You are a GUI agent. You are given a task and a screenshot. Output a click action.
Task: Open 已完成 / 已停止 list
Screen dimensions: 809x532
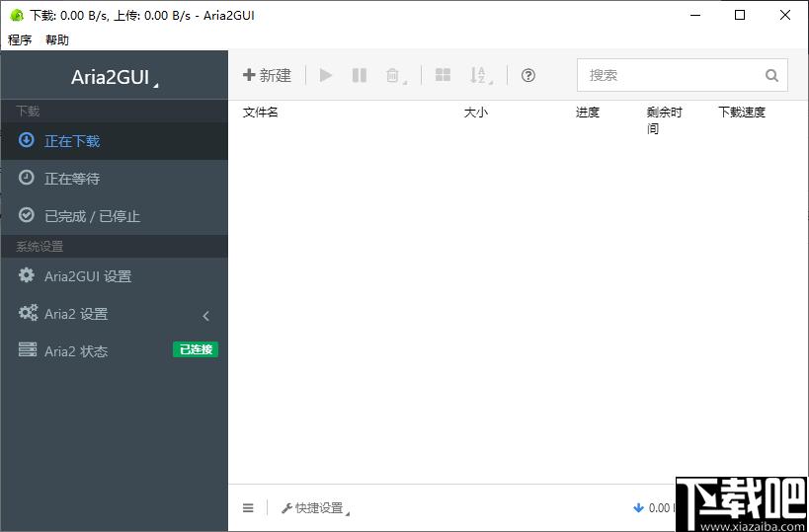tap(114, 215)
